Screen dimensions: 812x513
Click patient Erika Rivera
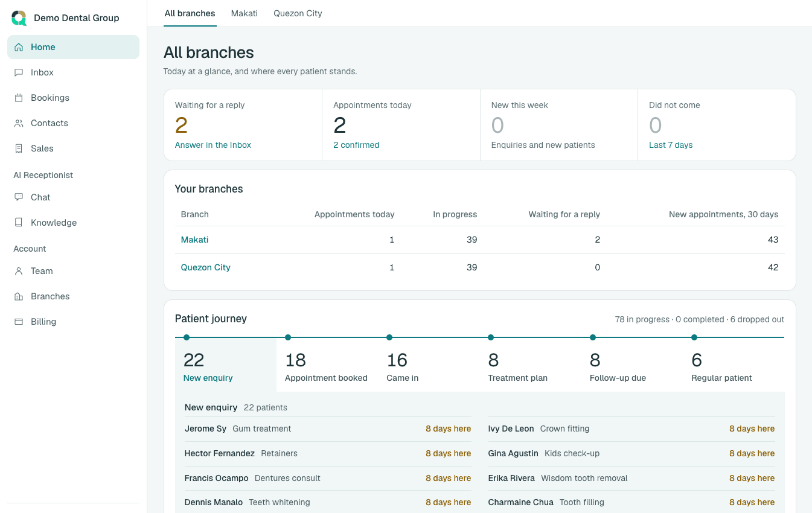[x=511, y=478]
